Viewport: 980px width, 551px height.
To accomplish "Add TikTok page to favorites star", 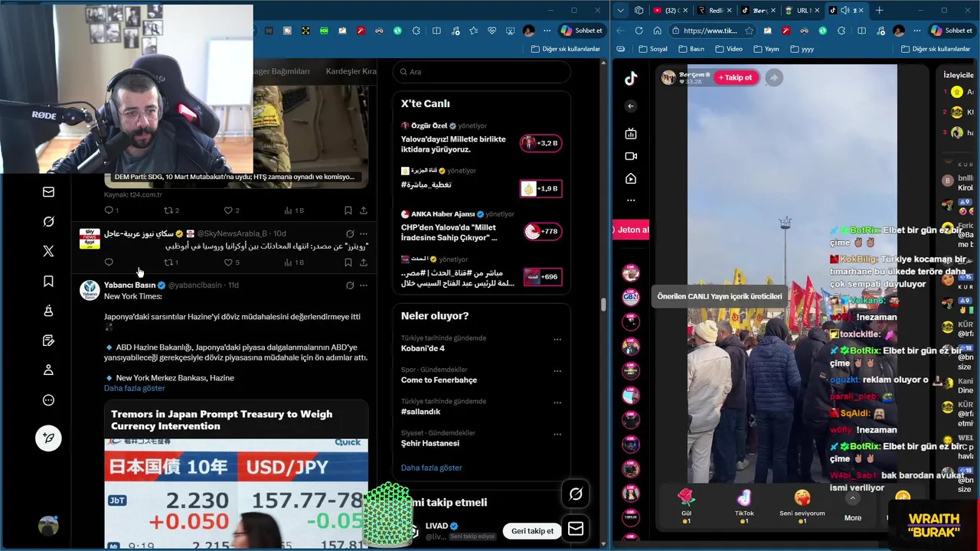I will point(749,31).
